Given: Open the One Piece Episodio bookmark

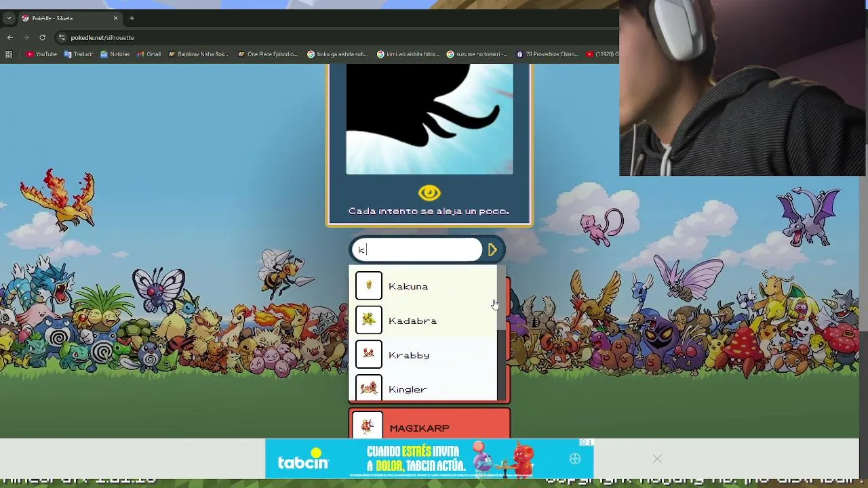Looking at the screenshot, I should tap(268, 54).
